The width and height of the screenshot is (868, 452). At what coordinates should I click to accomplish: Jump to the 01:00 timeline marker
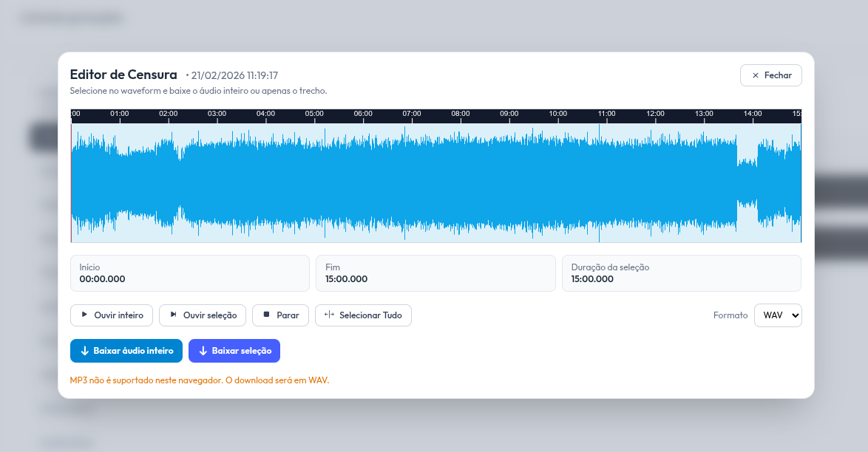[x=120, y=114]
